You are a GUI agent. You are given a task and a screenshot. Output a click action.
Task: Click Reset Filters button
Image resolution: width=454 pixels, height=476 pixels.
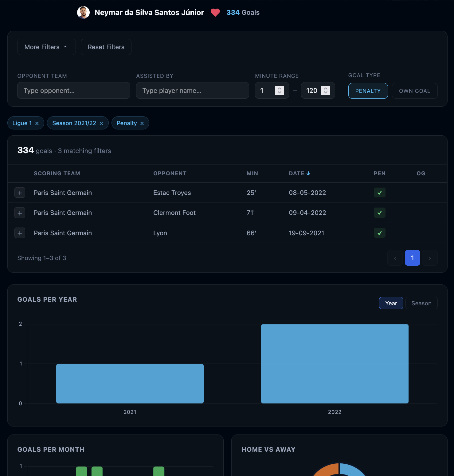(x=106, y=47)
